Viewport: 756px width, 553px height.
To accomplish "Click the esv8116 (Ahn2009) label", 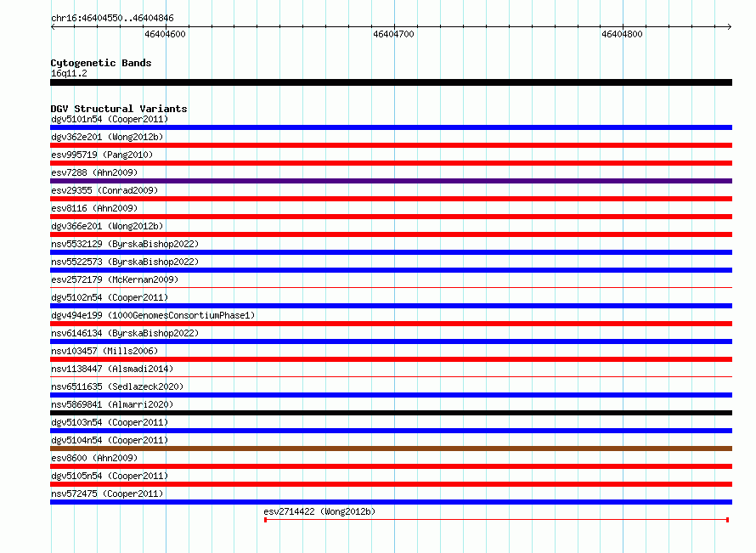I will (x=94, y=208).
